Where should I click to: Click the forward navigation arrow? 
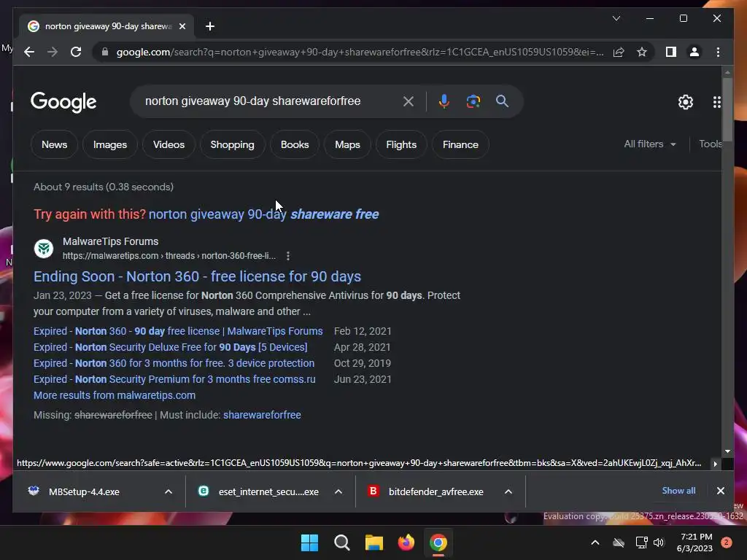(x=53, y=52)
